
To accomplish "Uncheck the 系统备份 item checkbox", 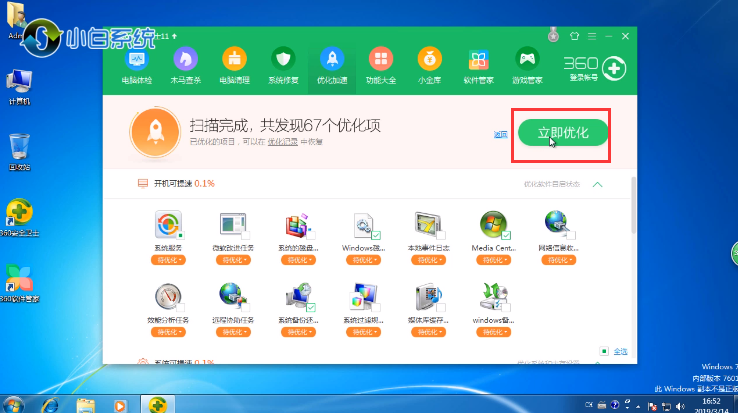I will pyautogui.click(x=311, y=308).
